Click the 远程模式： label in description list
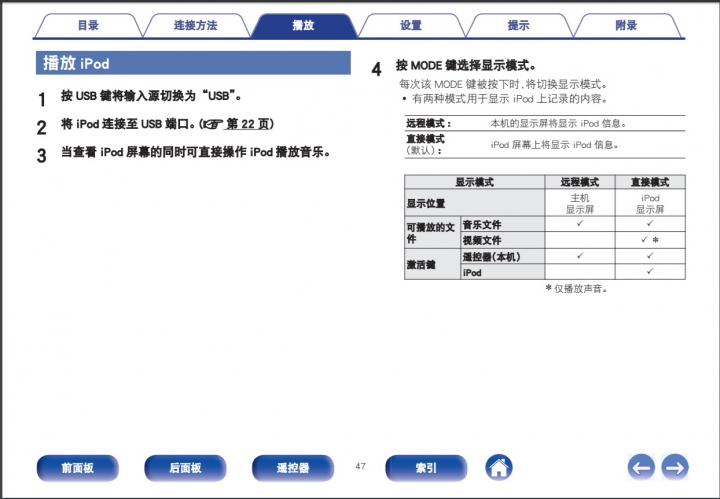Image resolution: width=720 pixels, height=499 pixels. pyautogui.click(x=429, y=123)
